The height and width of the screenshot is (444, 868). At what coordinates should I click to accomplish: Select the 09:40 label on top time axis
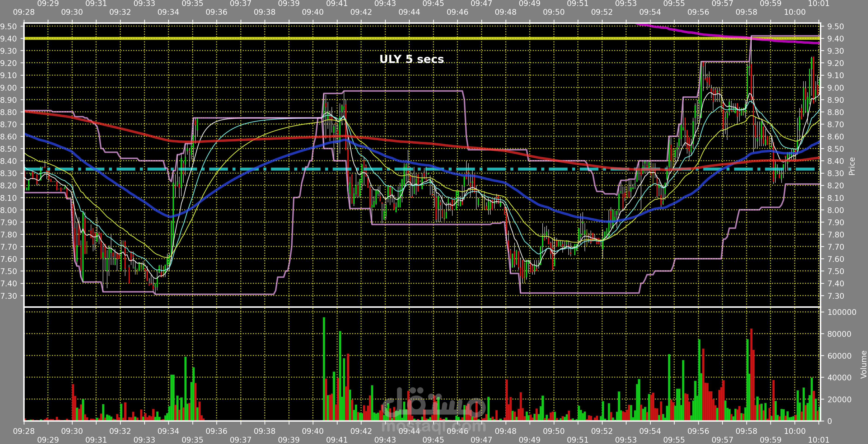point(312,12)
